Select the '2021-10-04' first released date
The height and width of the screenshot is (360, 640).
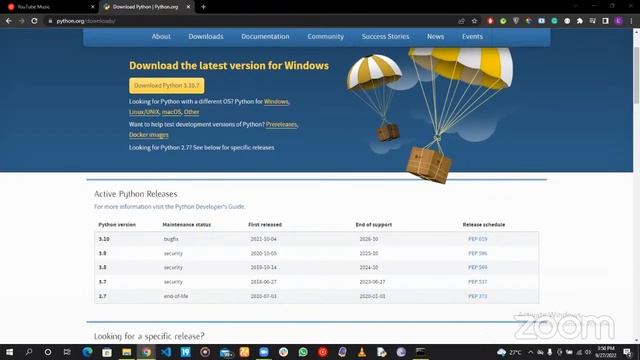(263, 239)
